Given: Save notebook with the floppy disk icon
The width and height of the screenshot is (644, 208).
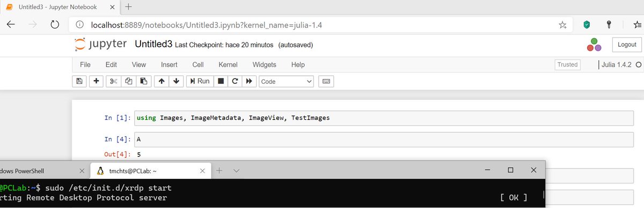Looking at the screenshot, I should (x=79, y=81).
